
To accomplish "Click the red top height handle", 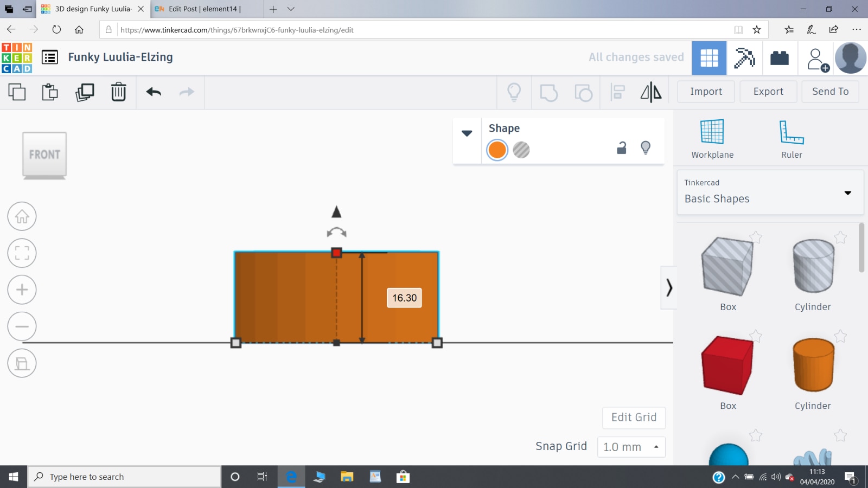I will [x=336, y=253].
